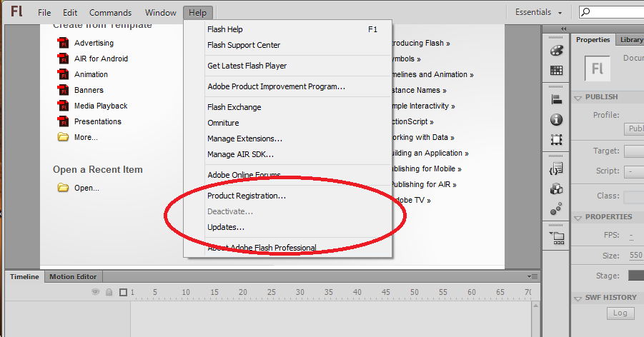Viewport: 644px width, 337px height.
Task: Click the search magnifier icon
Action: click(586, 12)
